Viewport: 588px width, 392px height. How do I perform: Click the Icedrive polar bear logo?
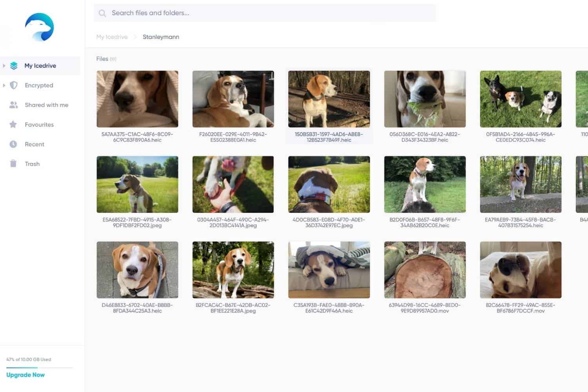coord(40,27)
